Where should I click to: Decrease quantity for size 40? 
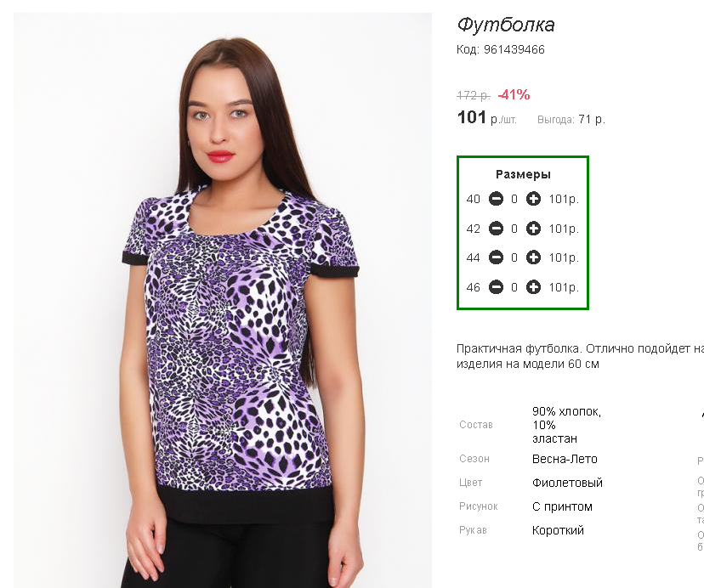click(496, 199)
